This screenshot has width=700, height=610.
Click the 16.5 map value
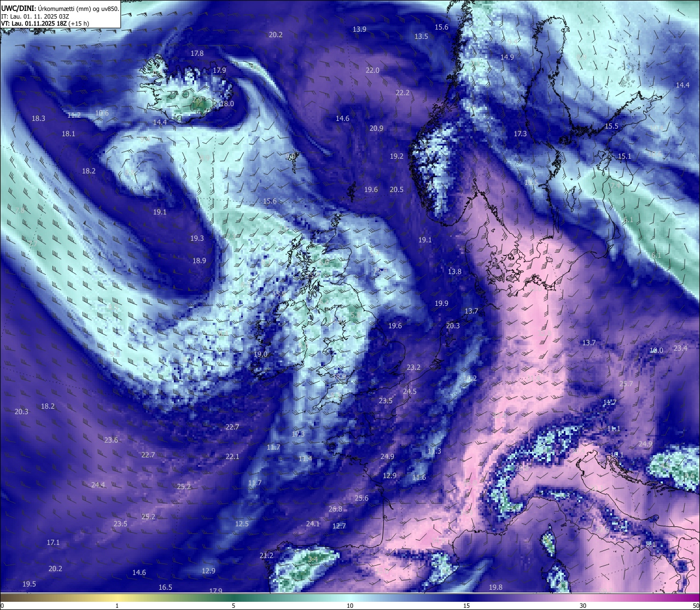click(x=165, y=588)
